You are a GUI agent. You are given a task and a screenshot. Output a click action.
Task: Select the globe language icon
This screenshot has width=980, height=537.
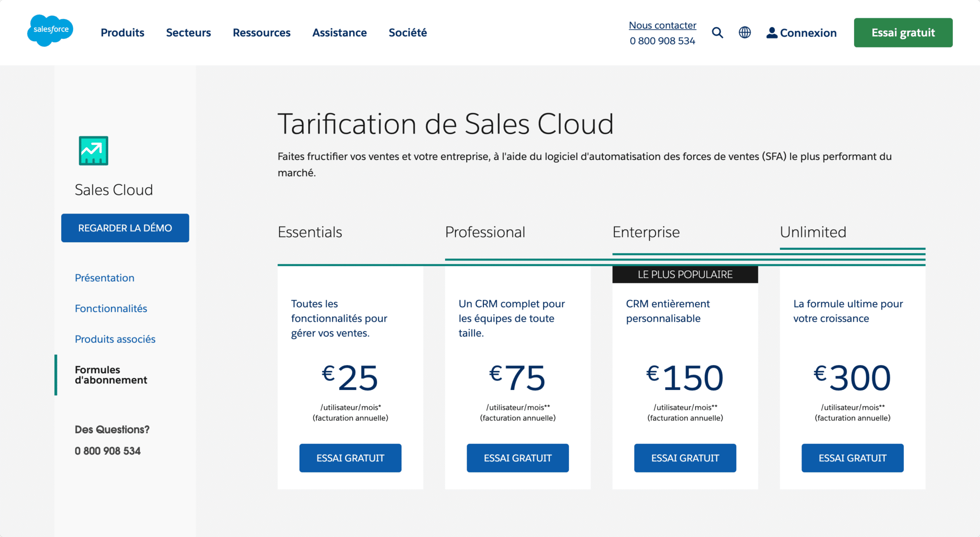click(x=745, y=32)
